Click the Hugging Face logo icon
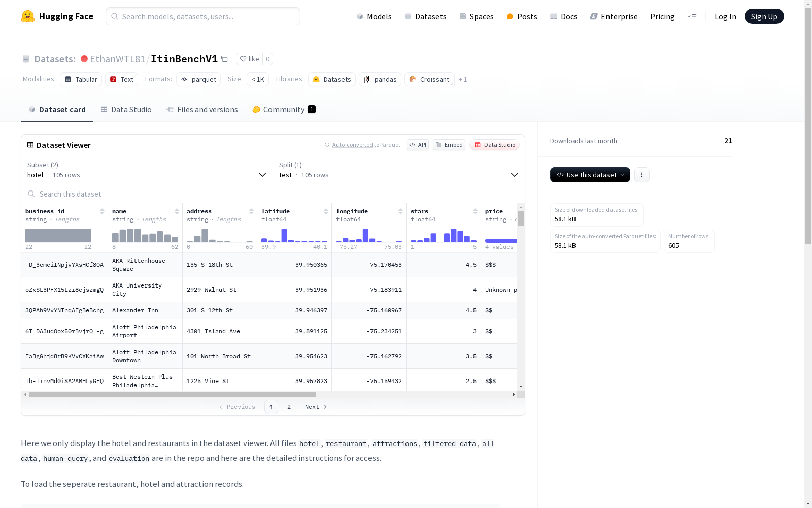This screenshot has height=508, width=812. point(28,16)
